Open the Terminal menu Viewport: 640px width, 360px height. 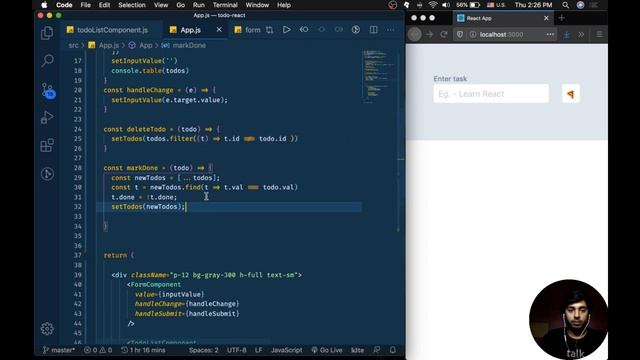pos(225,5)
